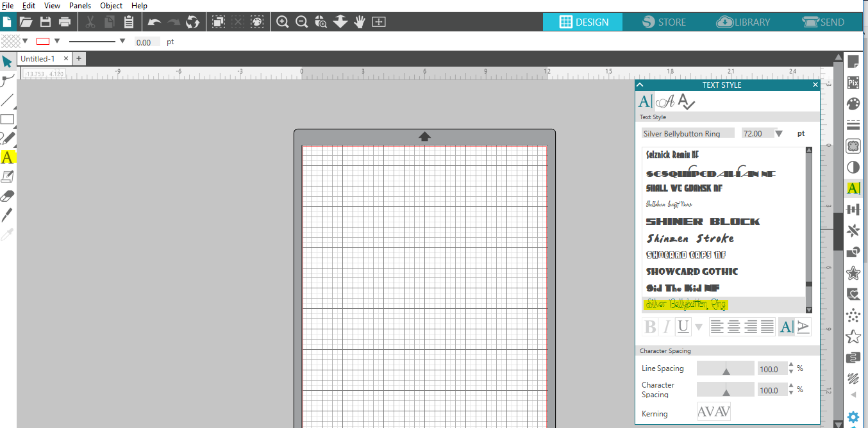Open the Fill Color palette panel
This screenshot has width=868, height=428.
point(853,103)
